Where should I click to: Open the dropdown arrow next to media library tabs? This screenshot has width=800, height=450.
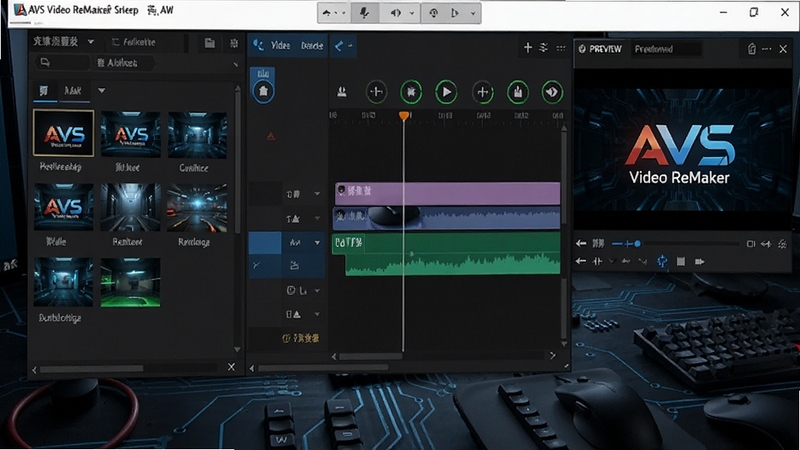pos(102,91)
